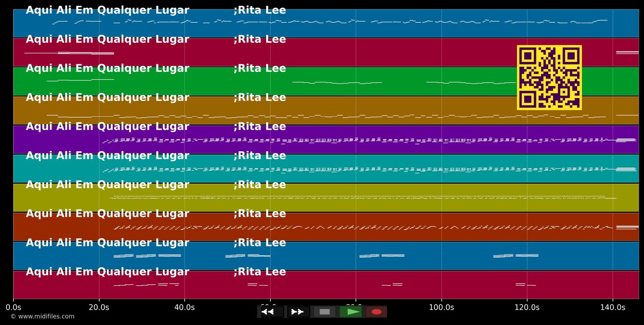Select the song title in the olive-yellow track

[x=107, y=185]
